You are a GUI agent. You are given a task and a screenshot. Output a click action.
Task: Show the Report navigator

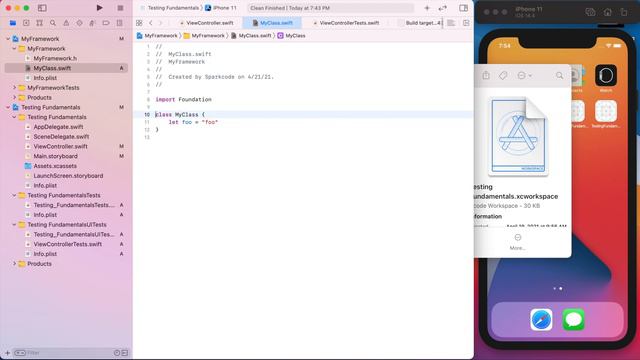[x=119, y=23]
